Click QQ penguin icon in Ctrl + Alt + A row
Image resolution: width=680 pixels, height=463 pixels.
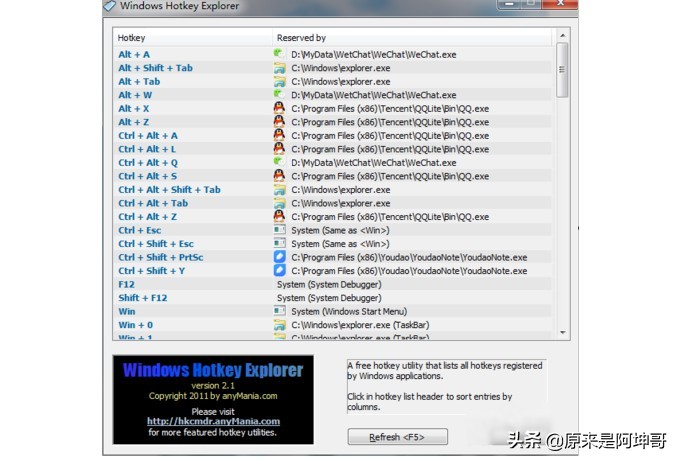(x=279, y=135)
